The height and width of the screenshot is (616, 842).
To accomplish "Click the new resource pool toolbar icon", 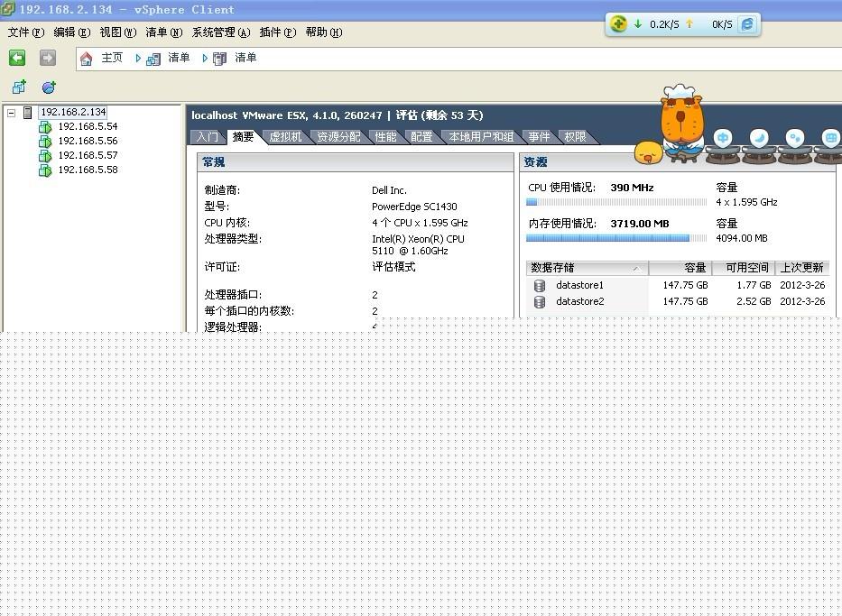I will pyautogui.click(x=49, y=87).
